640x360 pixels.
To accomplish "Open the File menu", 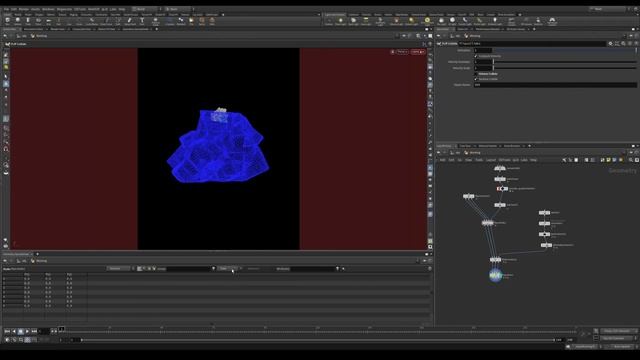I will (x=6, y=9).
